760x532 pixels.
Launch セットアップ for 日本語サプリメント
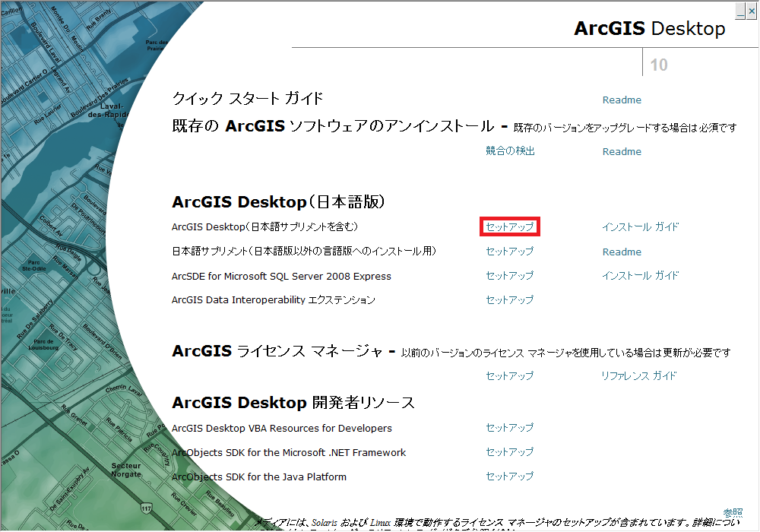[x=509, y=251]
